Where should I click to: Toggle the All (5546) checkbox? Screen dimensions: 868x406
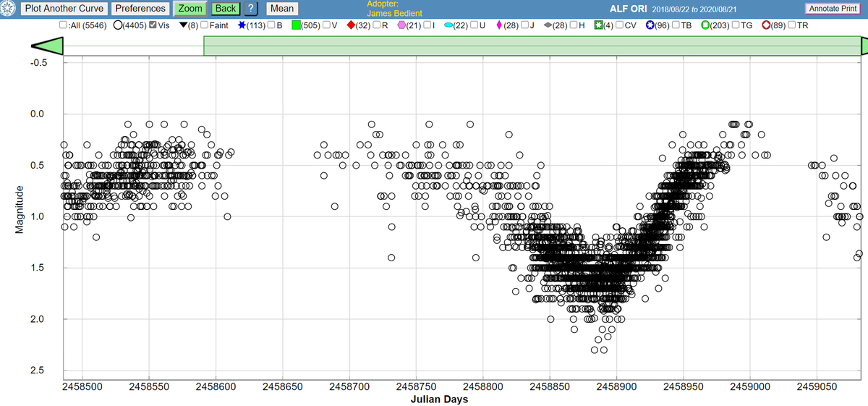pos(63,25)
